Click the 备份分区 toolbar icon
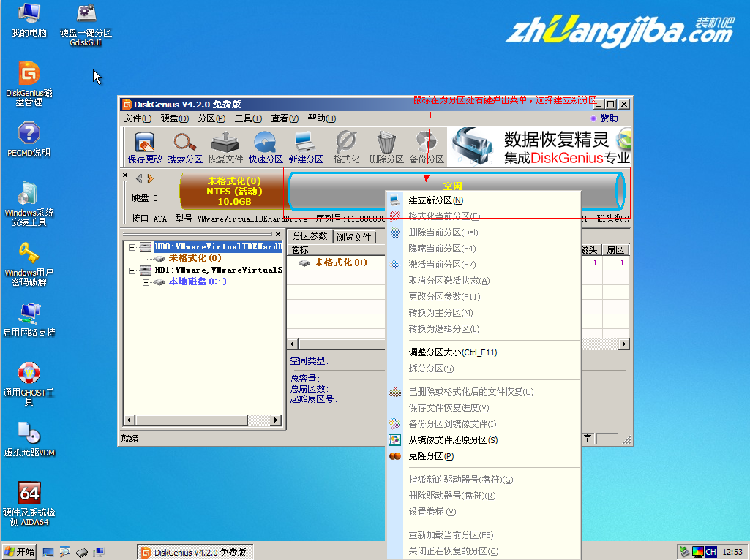This screenshot has width=750, height=560. (x=425, y=145)
